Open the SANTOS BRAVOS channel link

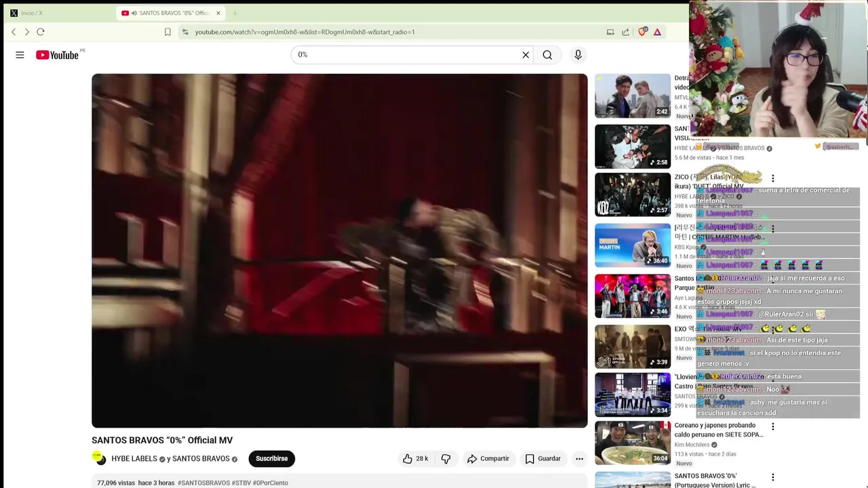[x=201, y=459]
